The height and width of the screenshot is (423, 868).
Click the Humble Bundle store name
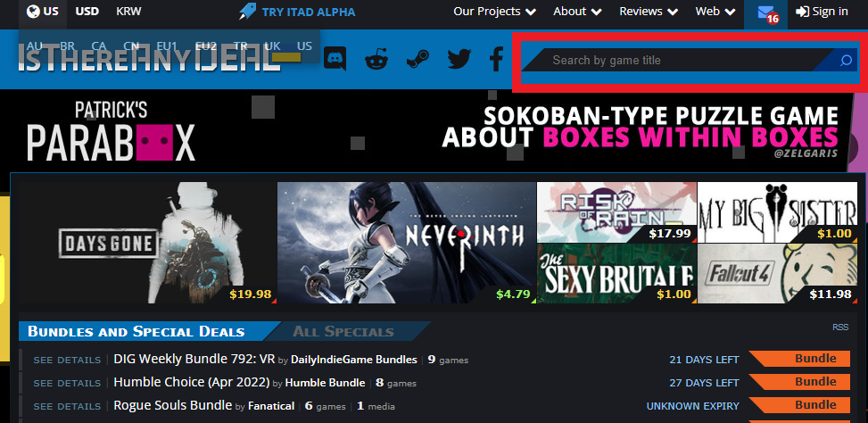pyautogui.click(x=325, y=383)
